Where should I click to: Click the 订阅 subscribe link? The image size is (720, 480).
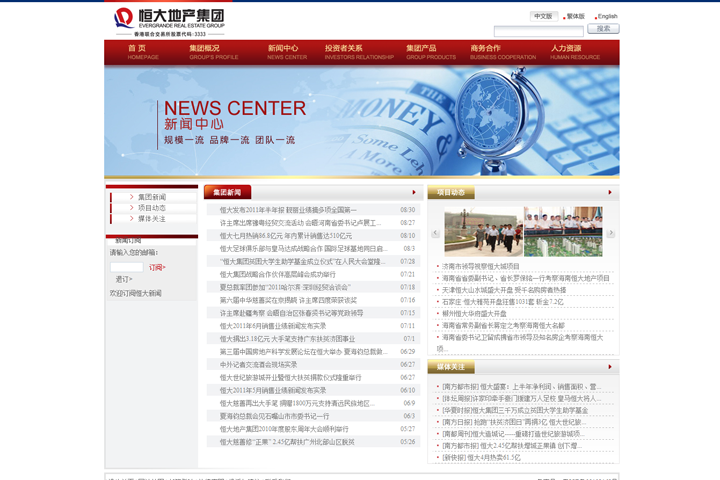[156, 267]
